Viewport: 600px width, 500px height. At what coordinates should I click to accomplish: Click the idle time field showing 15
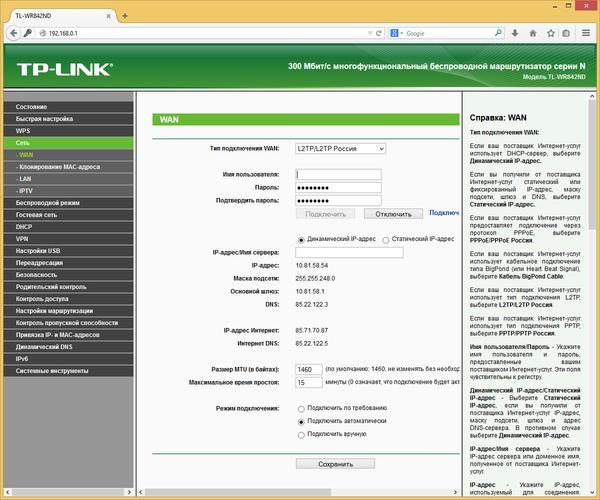[x=309, y=382]
